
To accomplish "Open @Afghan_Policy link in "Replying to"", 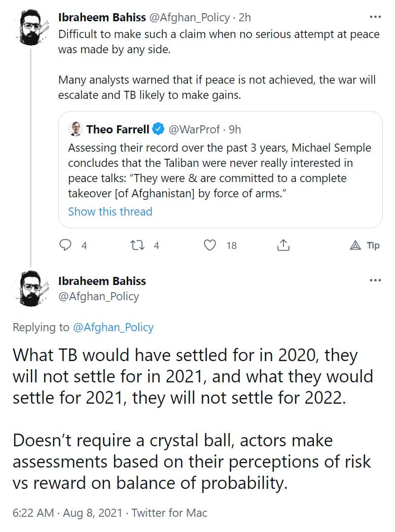I will (114, 327).
